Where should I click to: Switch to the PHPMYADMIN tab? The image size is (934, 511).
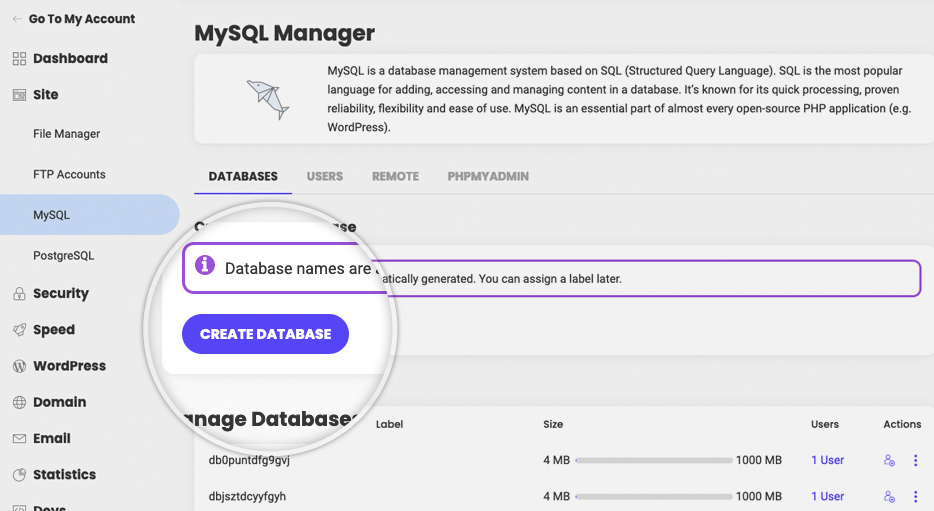488,176
